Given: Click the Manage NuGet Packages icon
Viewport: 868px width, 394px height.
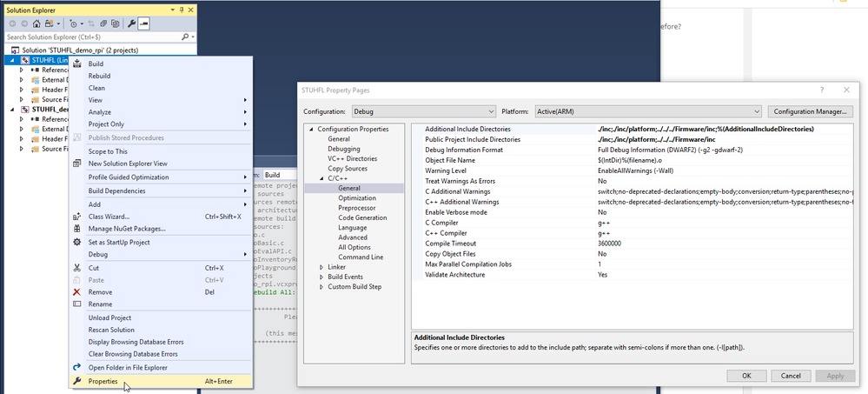Looking at the screenshot, I should (x=77, y=229).
